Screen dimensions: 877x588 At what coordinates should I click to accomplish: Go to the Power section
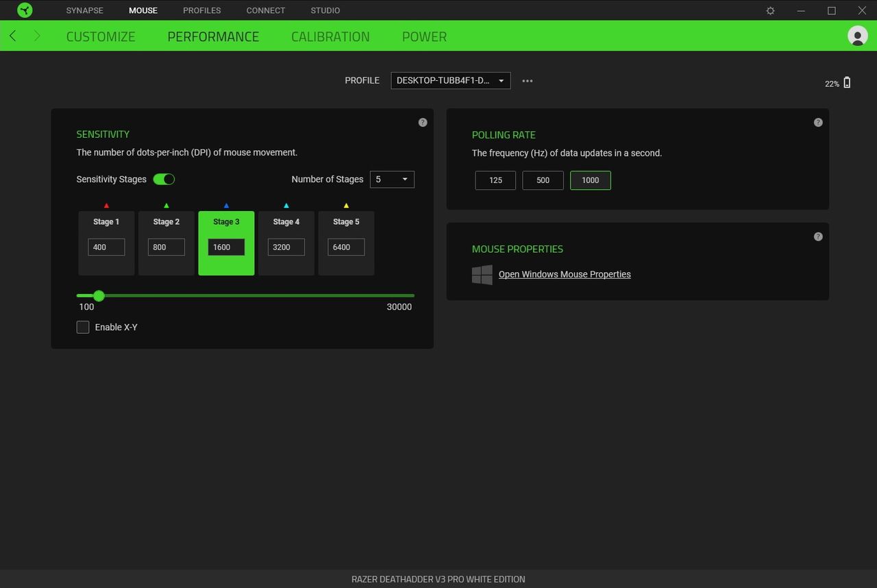[x=424, y=36]
